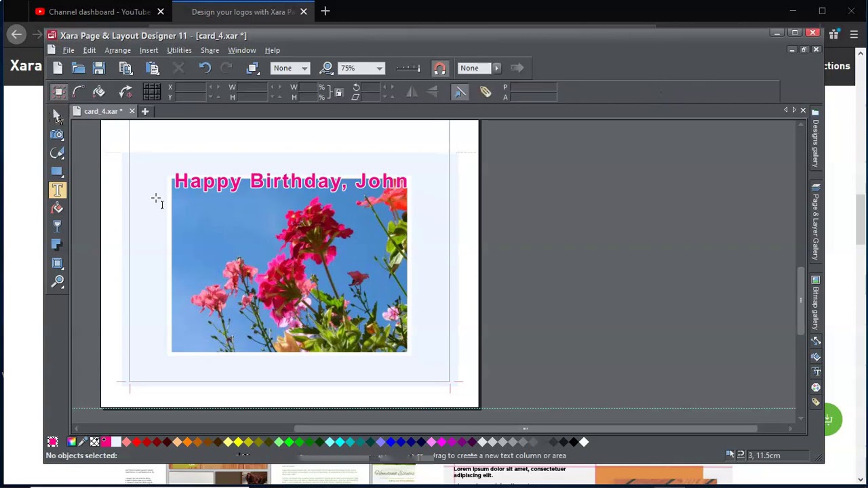Image resolution: width=868 pixels, height=488 pixels.
Task: Select the Selector arrow tool
Action: pos(58,117)
